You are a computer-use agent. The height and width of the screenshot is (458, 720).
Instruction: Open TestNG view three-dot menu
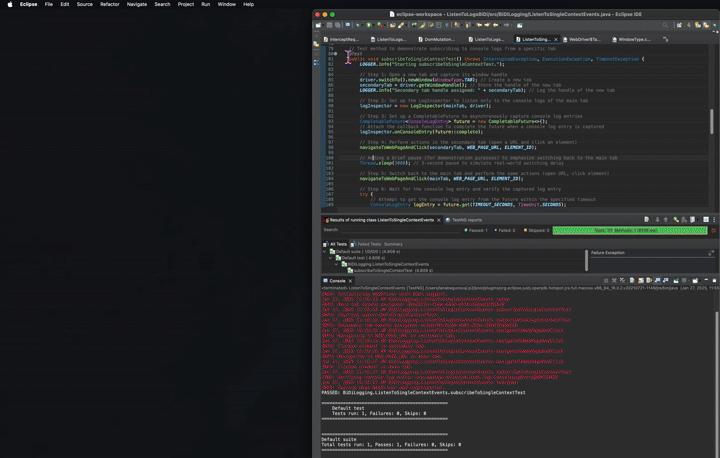tap(714, 220)
